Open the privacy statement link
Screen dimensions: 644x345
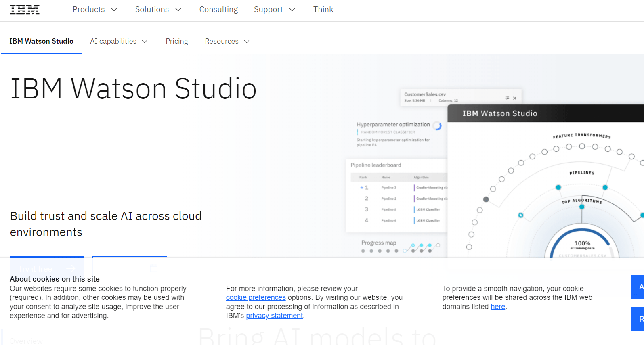coord(275,316)
